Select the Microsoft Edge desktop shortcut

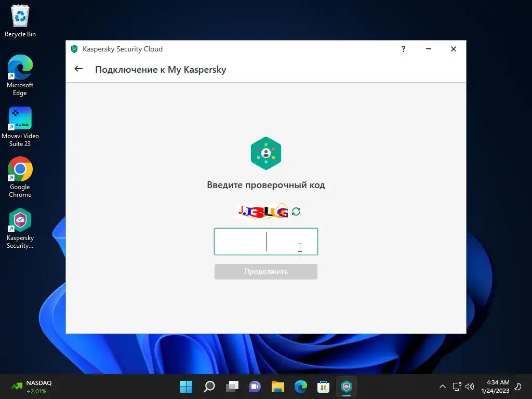(x=20, y=75)
